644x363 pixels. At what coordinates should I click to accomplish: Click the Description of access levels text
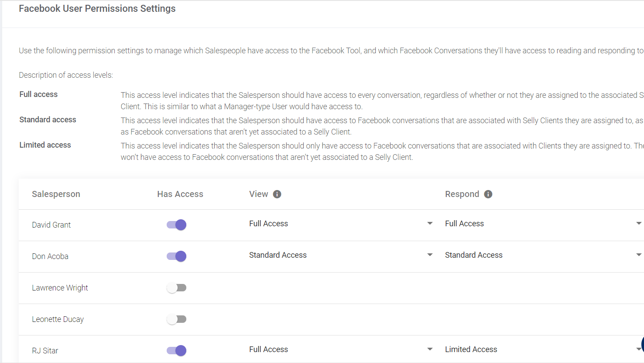66,75
